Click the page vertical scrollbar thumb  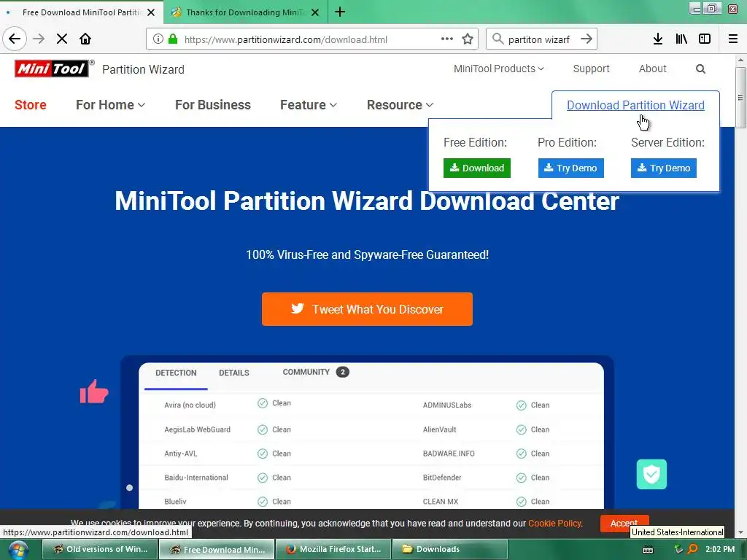[740, 98]
